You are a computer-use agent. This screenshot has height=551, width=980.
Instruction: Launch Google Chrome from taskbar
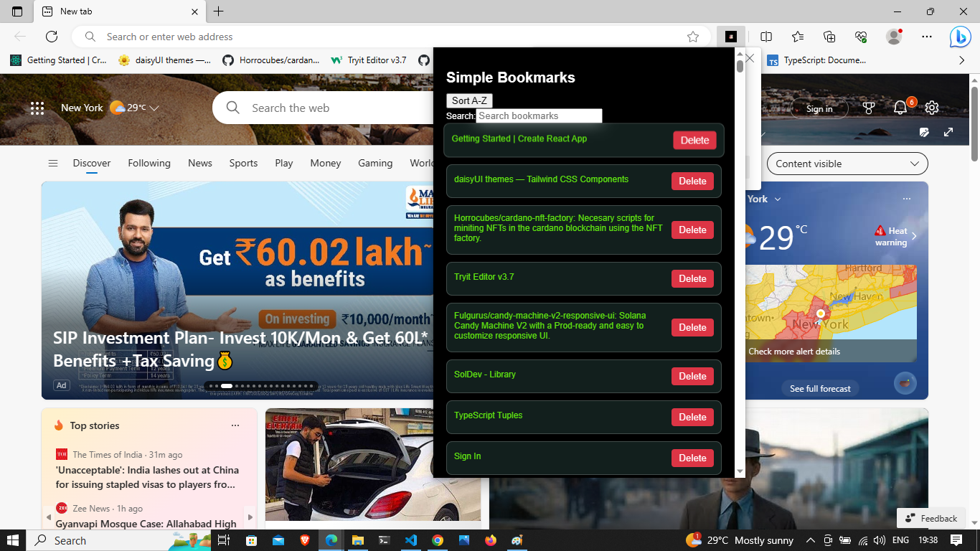pos(438,540)
